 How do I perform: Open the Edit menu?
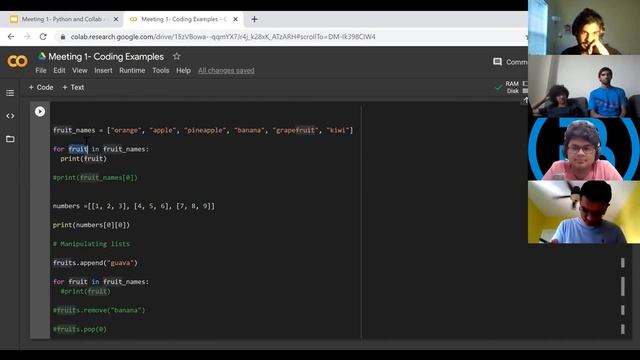(59, 71)
